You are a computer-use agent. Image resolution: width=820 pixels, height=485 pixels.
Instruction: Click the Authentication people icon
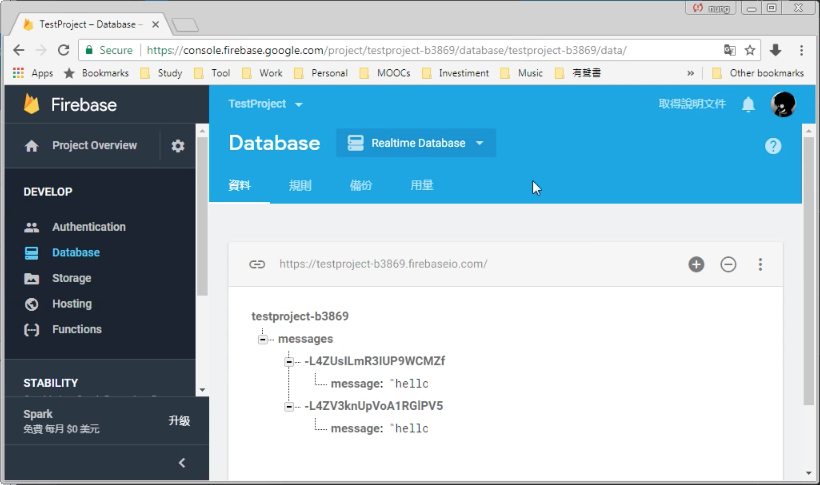31,227
